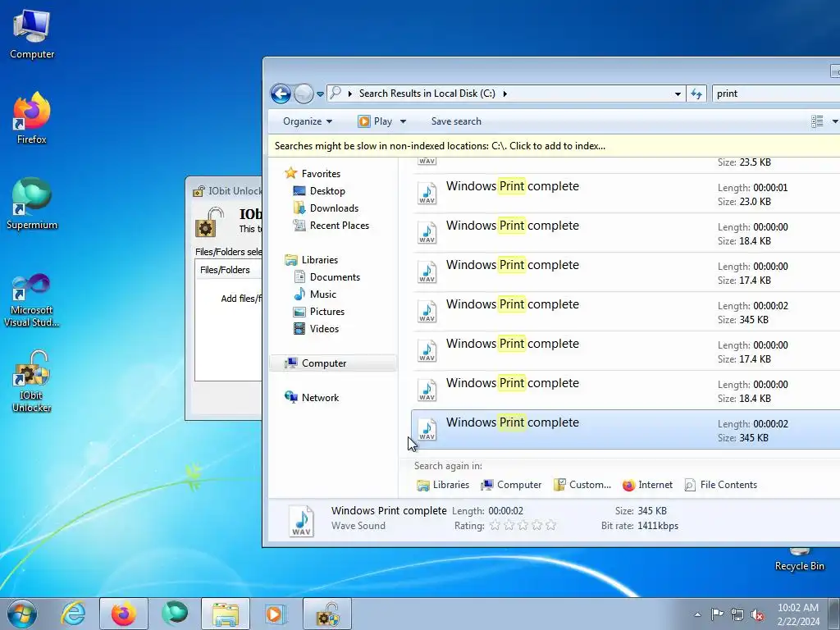Click the Explorer Back navigation arrow
840x630 pixels.
(x=281, y=94)
